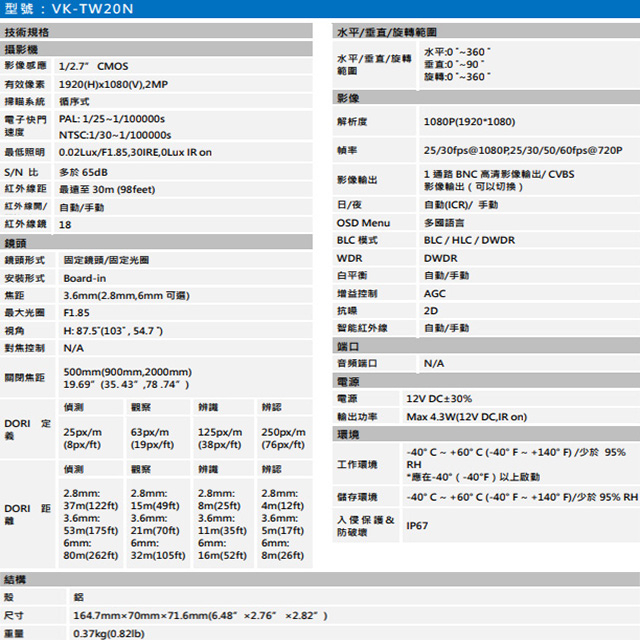
Task: Click '3.6mm(2.8mm,6mm 可選)' focal length
Action: [x=127, y=296]
